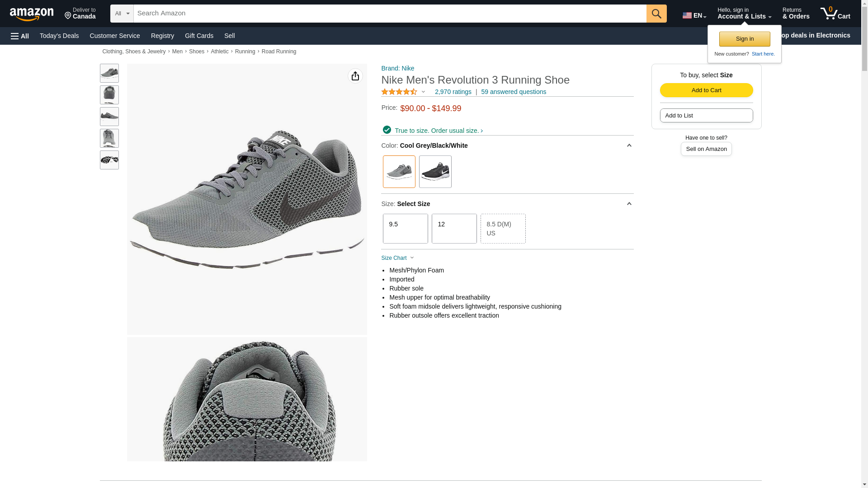Open the Gift Cards nav item
868x488 pixels.
pyautogui.click(x=199, y=36)
